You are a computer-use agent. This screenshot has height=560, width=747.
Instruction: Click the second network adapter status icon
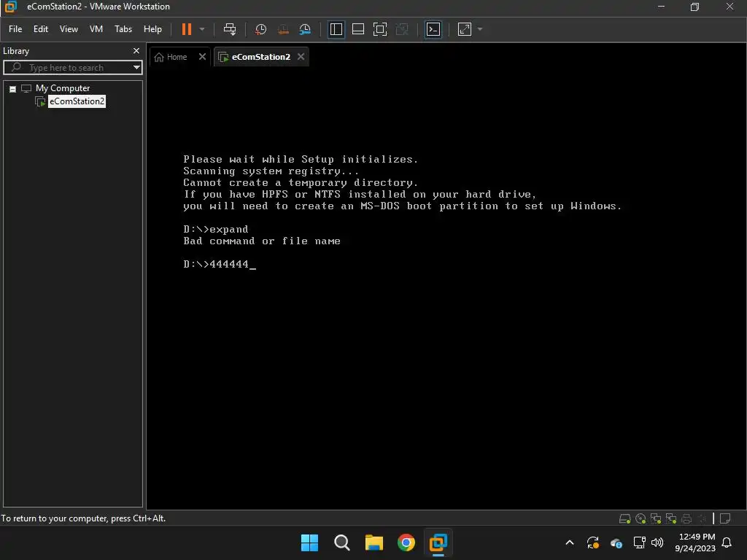[671, 518]
